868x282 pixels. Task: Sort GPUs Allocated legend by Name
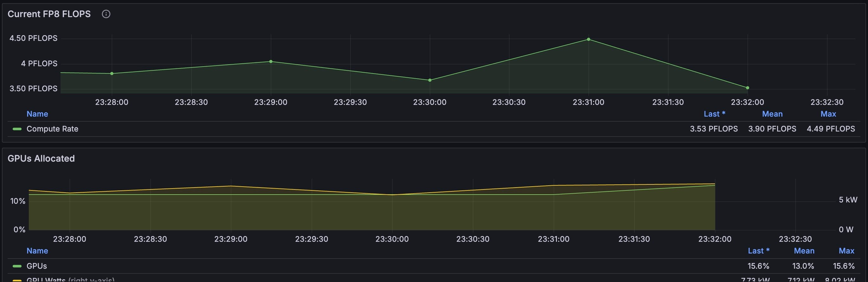[x=37, y=251]
